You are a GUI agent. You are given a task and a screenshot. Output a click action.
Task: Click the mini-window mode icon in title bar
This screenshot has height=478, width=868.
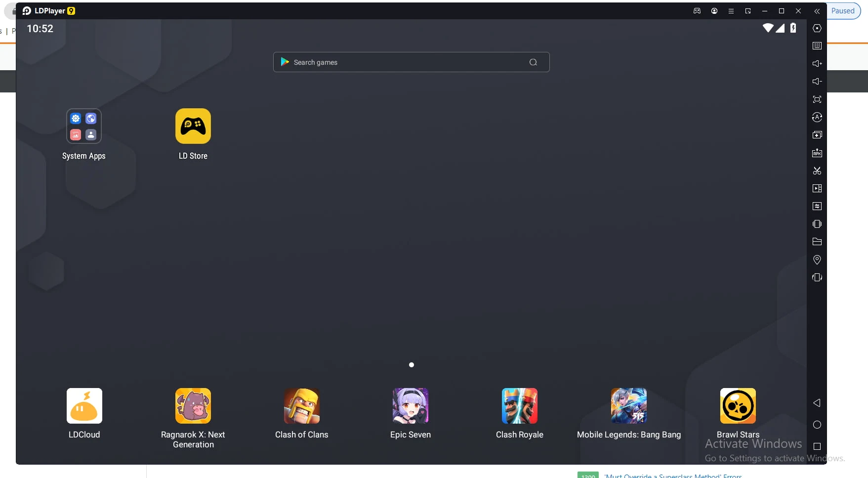[x=748, y=11]
